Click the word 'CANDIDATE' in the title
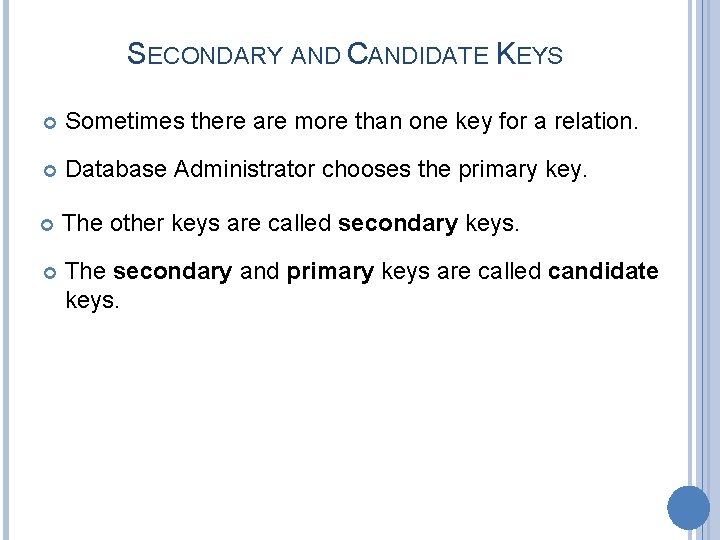 pos(417,54)
